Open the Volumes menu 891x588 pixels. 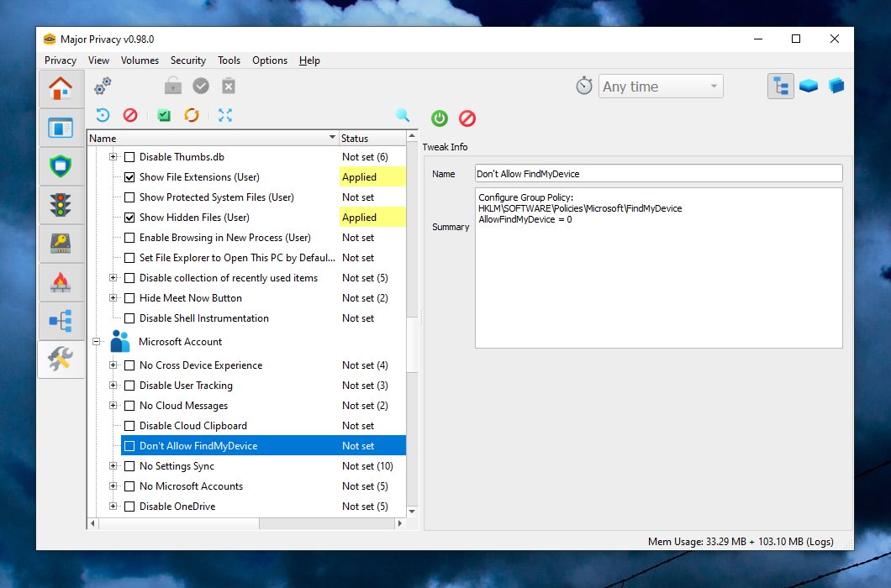click(x=140, y=60)
